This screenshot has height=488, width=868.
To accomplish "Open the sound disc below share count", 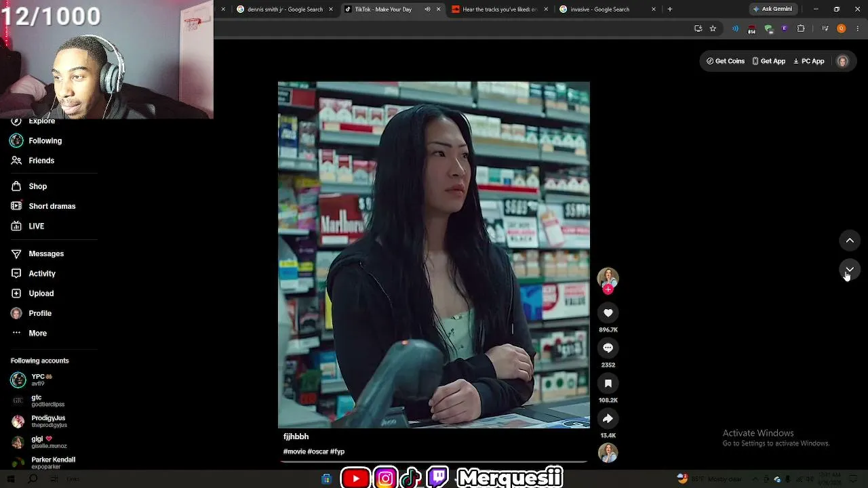I will click(608, 453).
